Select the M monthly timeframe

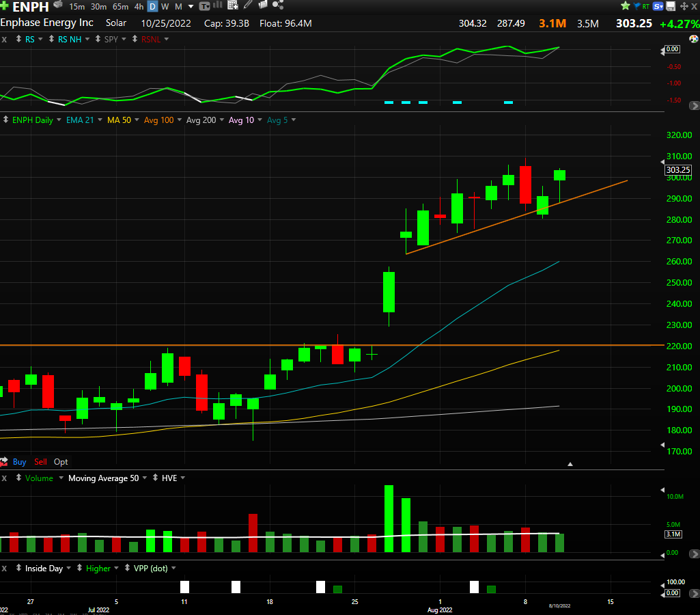(x=178, y=7)
